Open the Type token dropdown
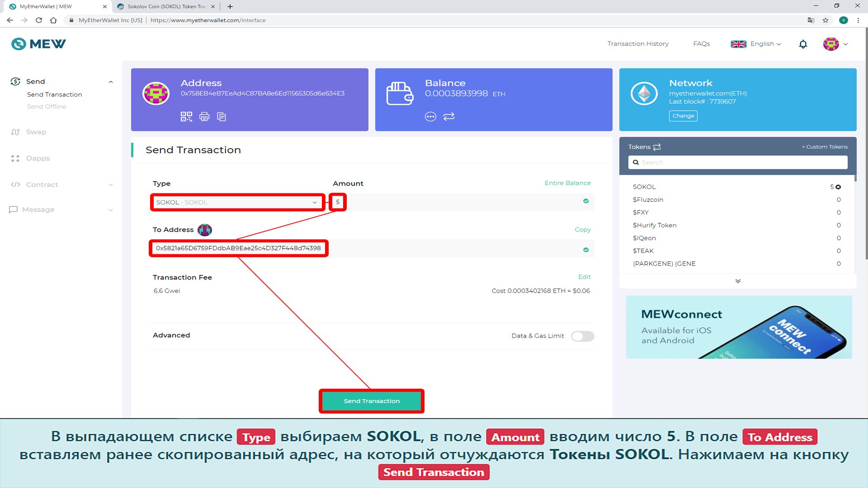Image resolution: width=868 pixels, height=488 pixels. pyautogui.click(x=237, y=202)
